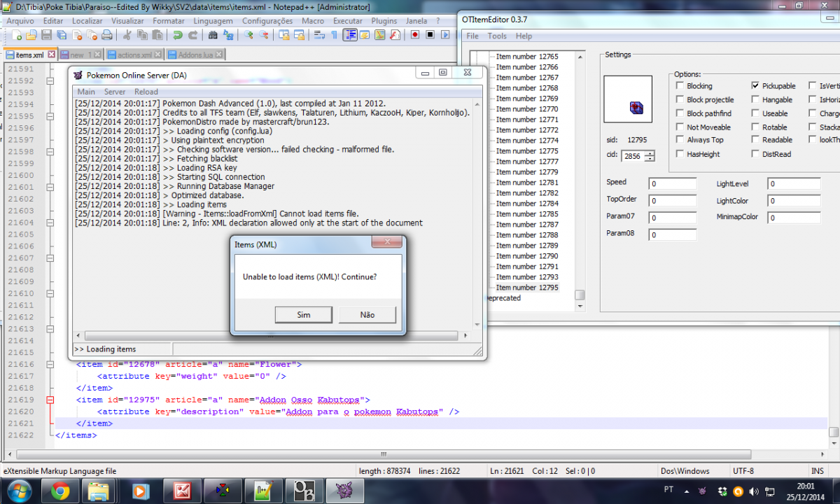Save the current file via toolbar
This screenshot has width=840, height=504.
pos(46,35)
